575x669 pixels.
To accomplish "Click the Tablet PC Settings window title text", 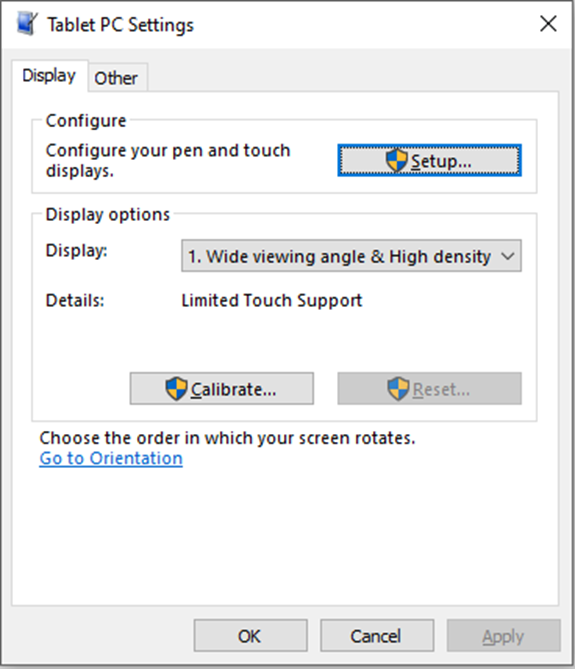I will (121, 25).
